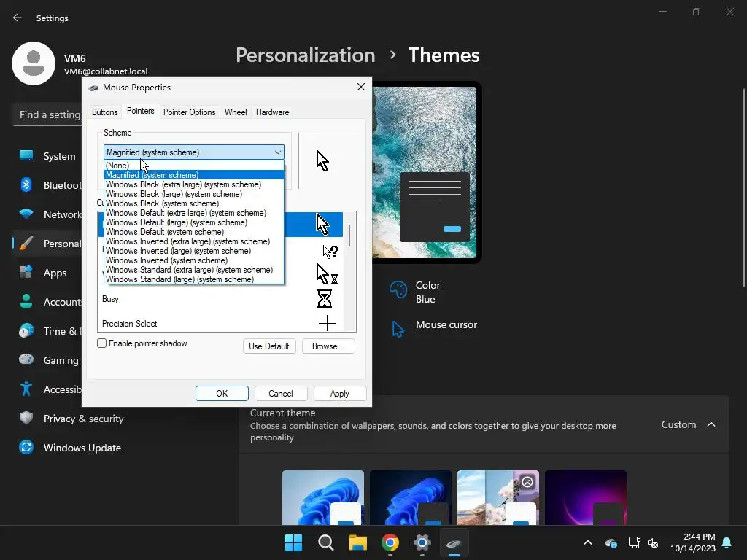Select the Personalization sidebar item
This screenshot has height=560, width=747.
click(x=47, y=244)
